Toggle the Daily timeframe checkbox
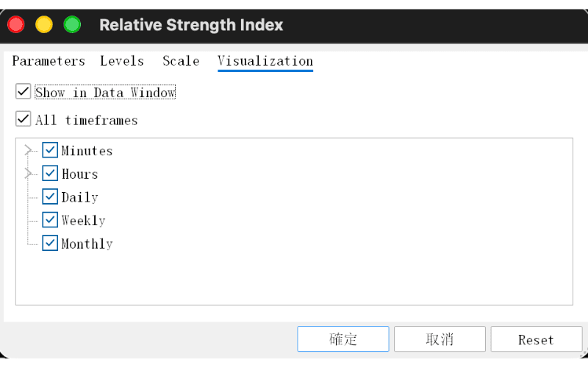This screenshot has width=588, height=368. 50,197
